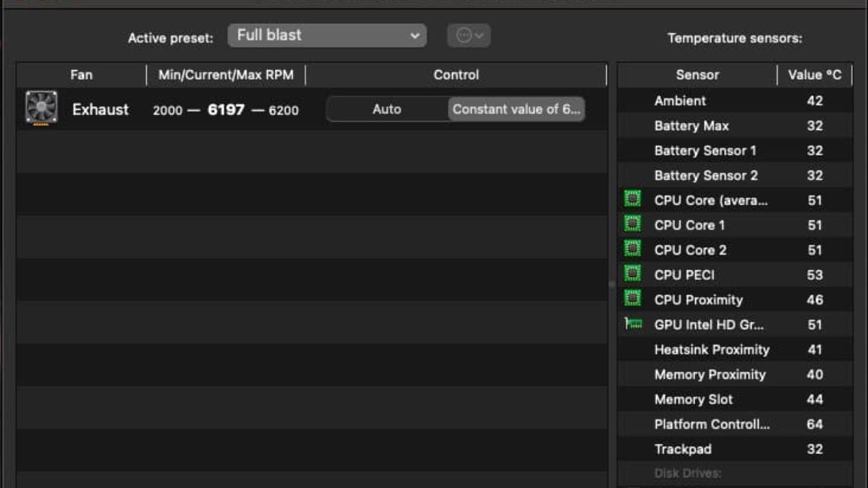This screenshot has height=488, width=868.
Task: Click the CPU Core 2 chip icon
Action: [633, 249]
